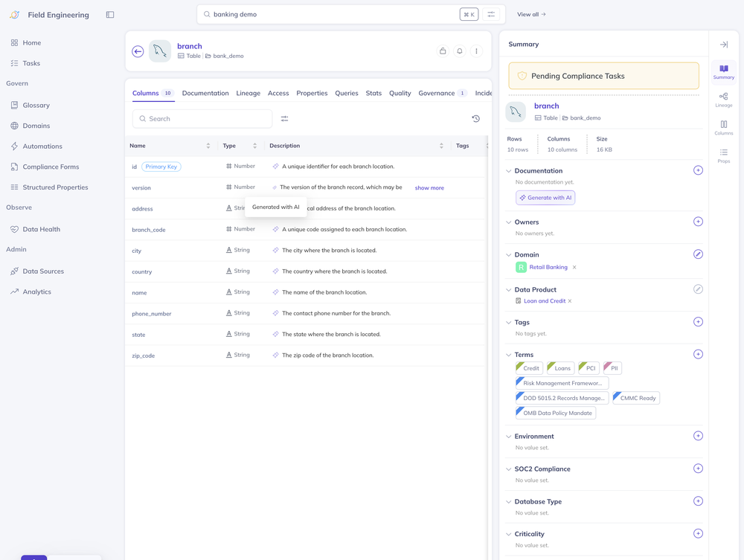Viewport: 744px width, 560px height.
Task: Open the Pending Compliance Tasks banner
Action: (603, 76)
